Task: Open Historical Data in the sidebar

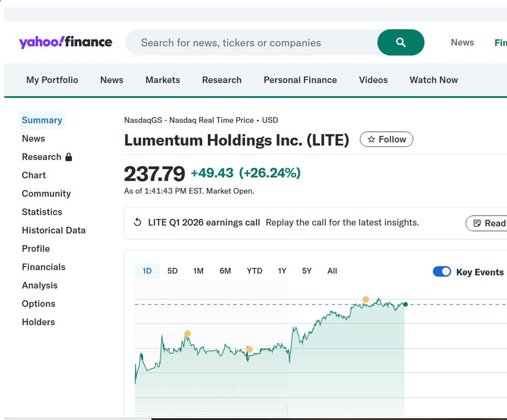Action: (54, 230)
